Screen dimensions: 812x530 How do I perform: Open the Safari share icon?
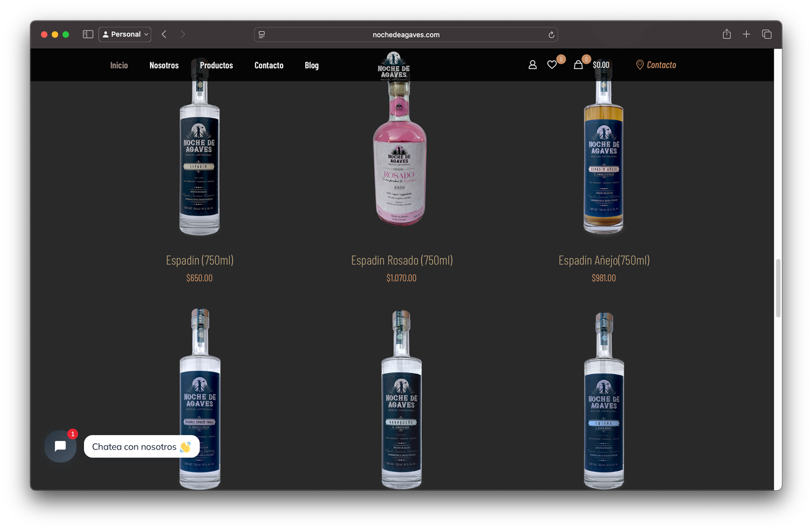[x=727, y=34]
